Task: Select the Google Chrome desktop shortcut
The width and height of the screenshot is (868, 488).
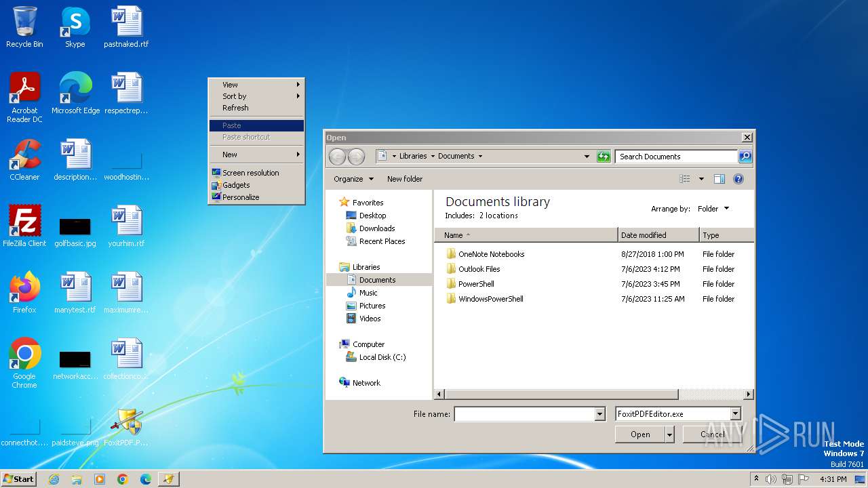Action: tap(24, 363)
